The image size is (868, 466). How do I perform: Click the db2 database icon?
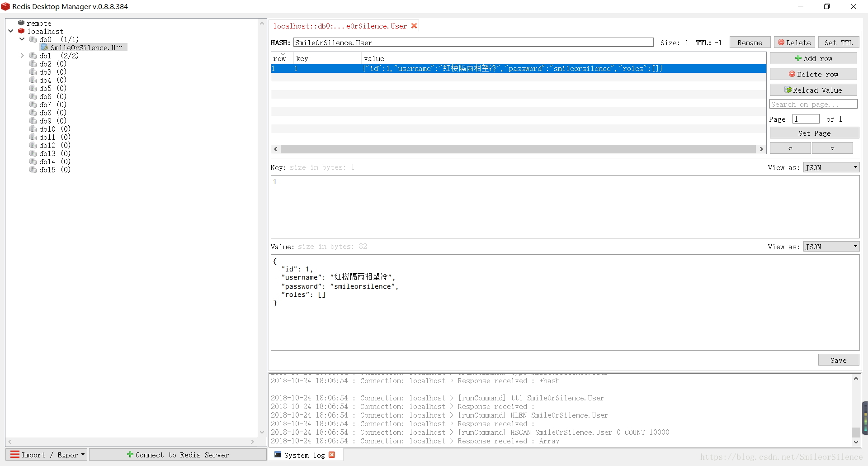(x=33, y=64)
